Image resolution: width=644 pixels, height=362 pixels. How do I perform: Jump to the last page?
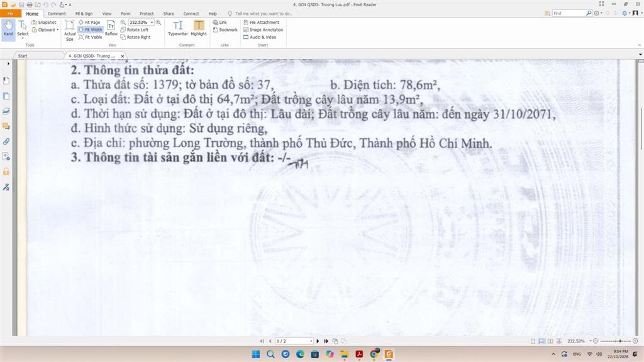click(x=326, y=341)
